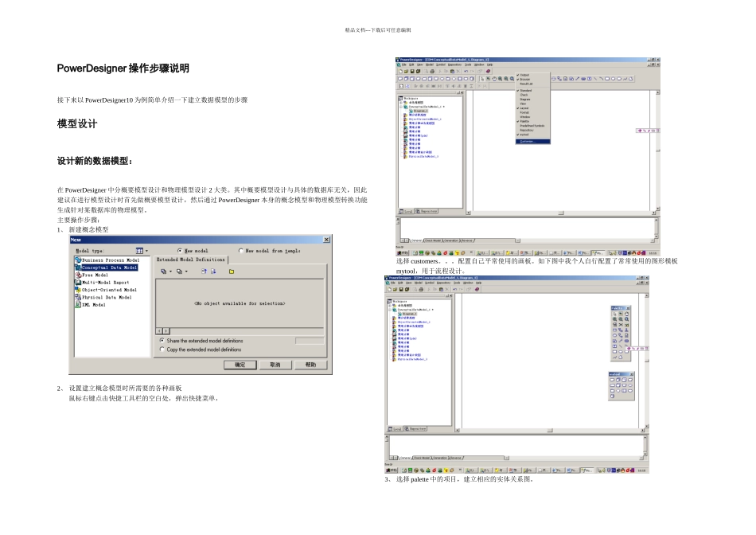Click Start button on upper window's taskbar
Screen dimensions: 756x535
(403, 253)
